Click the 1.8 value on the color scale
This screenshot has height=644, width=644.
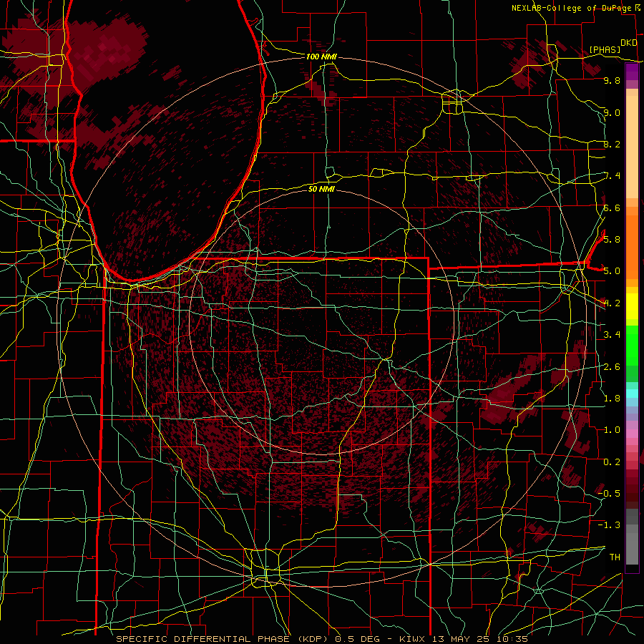612,399
